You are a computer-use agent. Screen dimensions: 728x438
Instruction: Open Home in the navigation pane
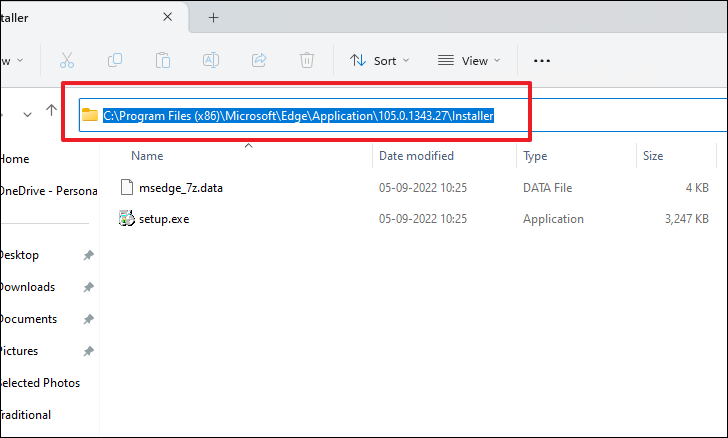coord(14,159)
